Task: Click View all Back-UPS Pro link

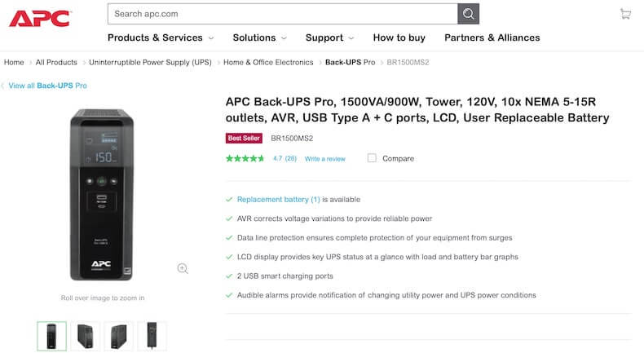Action: click(47, 86)
